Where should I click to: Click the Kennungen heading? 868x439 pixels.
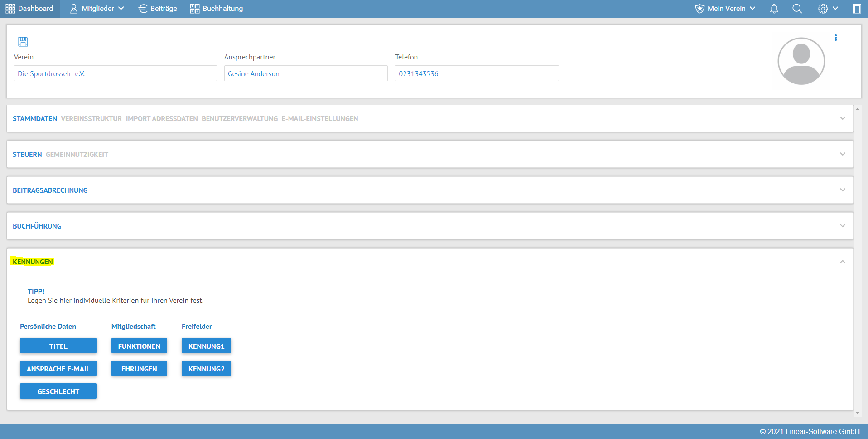pos(33,262)
